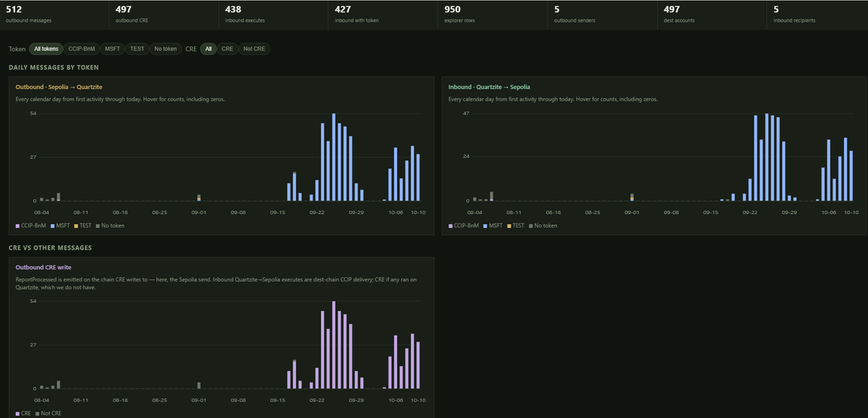The width and height of the screenshot is (868, 418).
Task: Click the 47 y-axis value in Inbound chart
Action: 467,114
